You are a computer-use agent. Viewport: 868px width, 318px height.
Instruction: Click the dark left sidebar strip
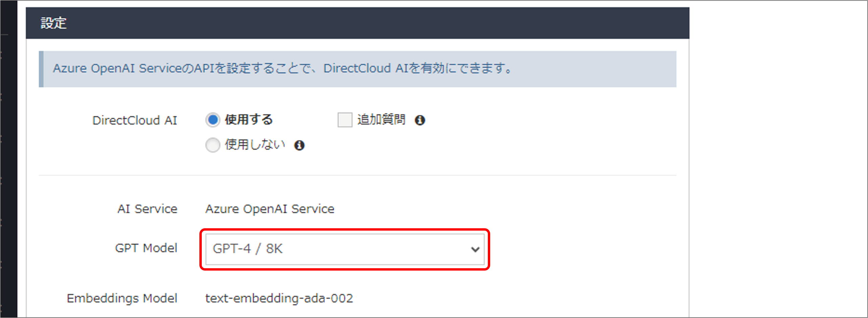(x=8, y=159)
